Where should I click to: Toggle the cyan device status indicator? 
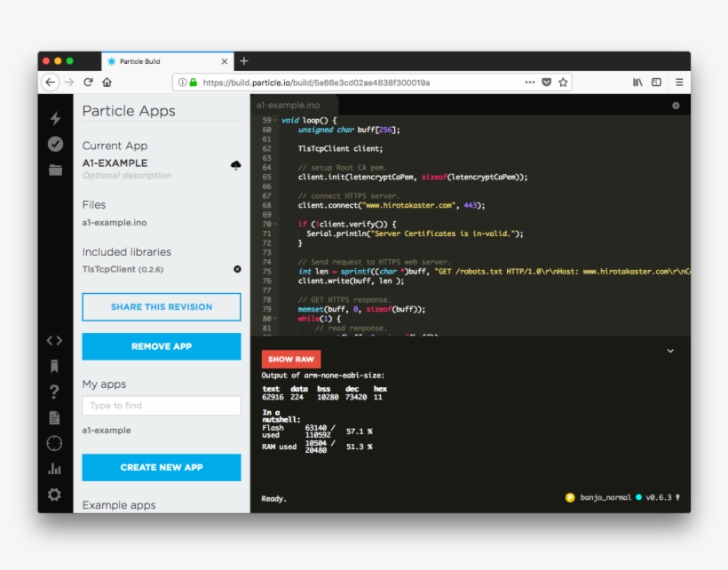pyautogui.click(x=638, y=497)
